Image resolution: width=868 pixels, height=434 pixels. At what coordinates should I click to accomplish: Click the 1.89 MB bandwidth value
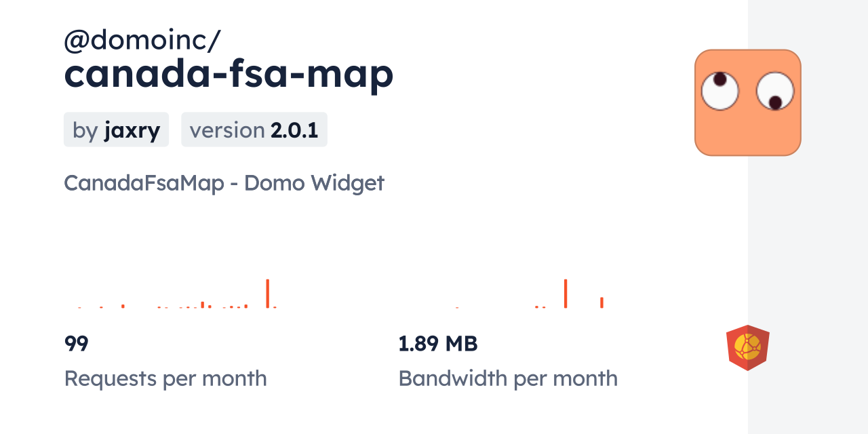(x=438, y=344)
